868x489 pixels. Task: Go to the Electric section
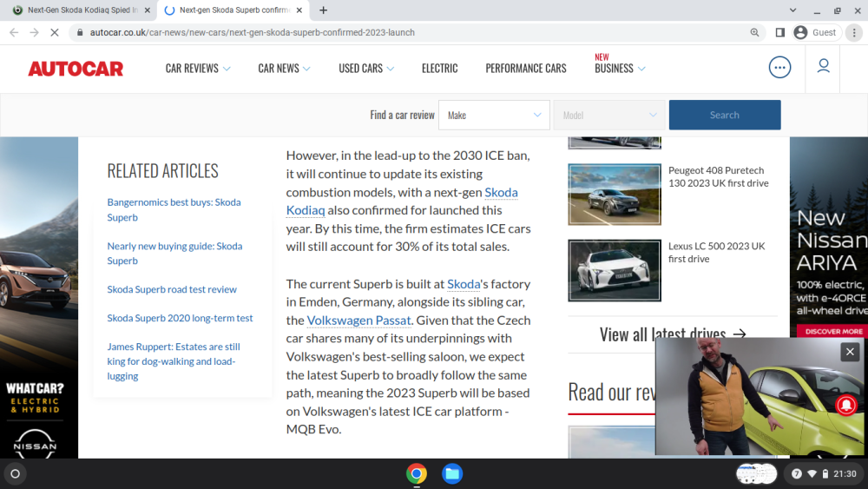point(439,69)
